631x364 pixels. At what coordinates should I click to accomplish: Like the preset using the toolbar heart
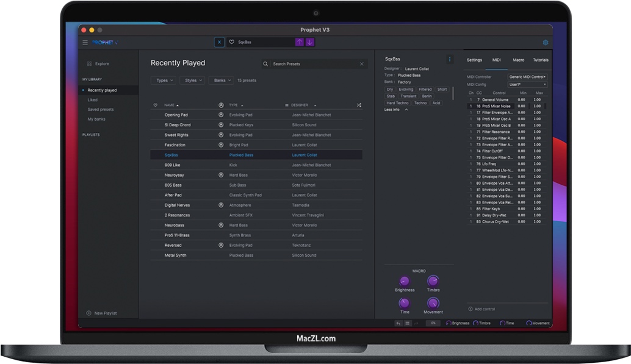tap(231, 42)
